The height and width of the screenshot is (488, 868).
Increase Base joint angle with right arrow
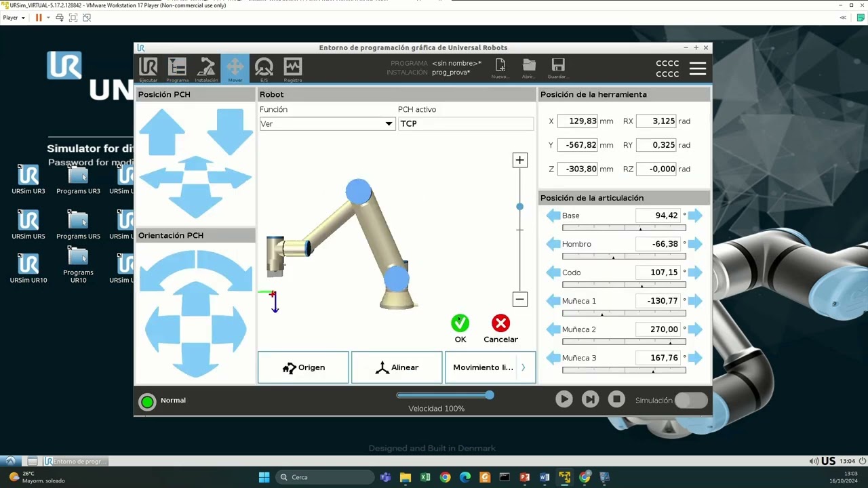pyautogui.click(x=695, y=216)
